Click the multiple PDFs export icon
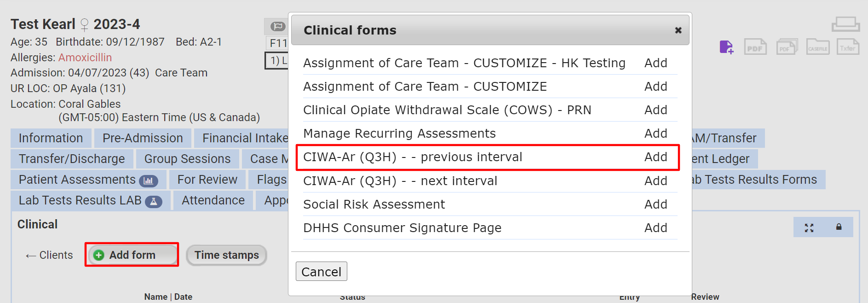868x303 pixels. coord(787,47)
